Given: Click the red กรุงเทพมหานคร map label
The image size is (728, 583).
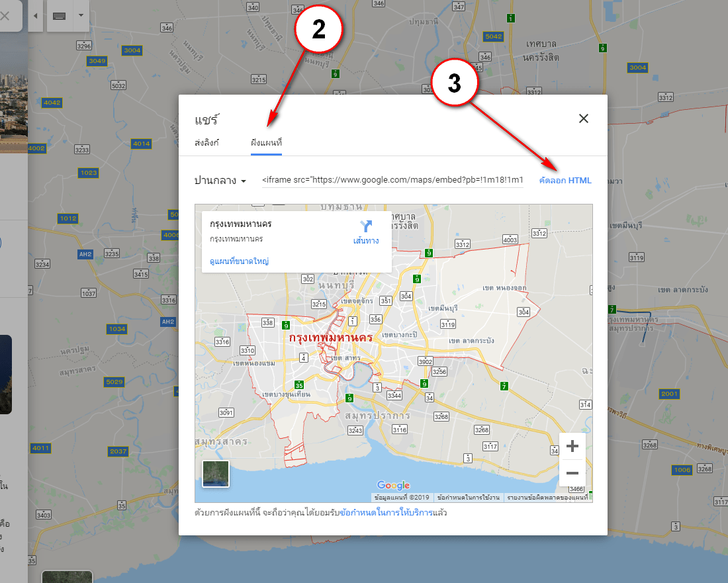Looking at the screenshot, I should pyautogui.click(x=330, y=337).
